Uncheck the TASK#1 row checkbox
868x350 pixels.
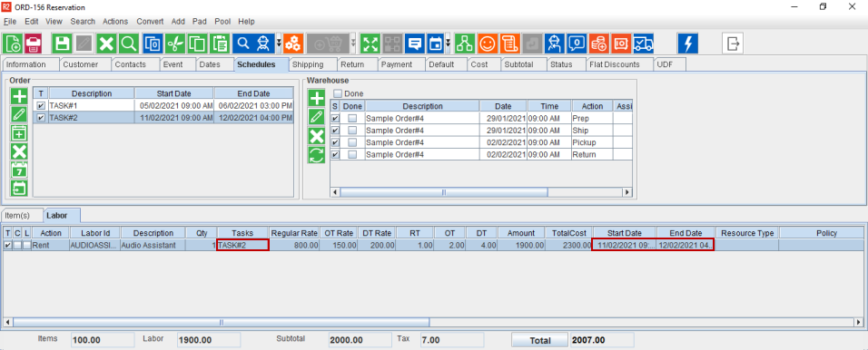(x=41, y=105)
